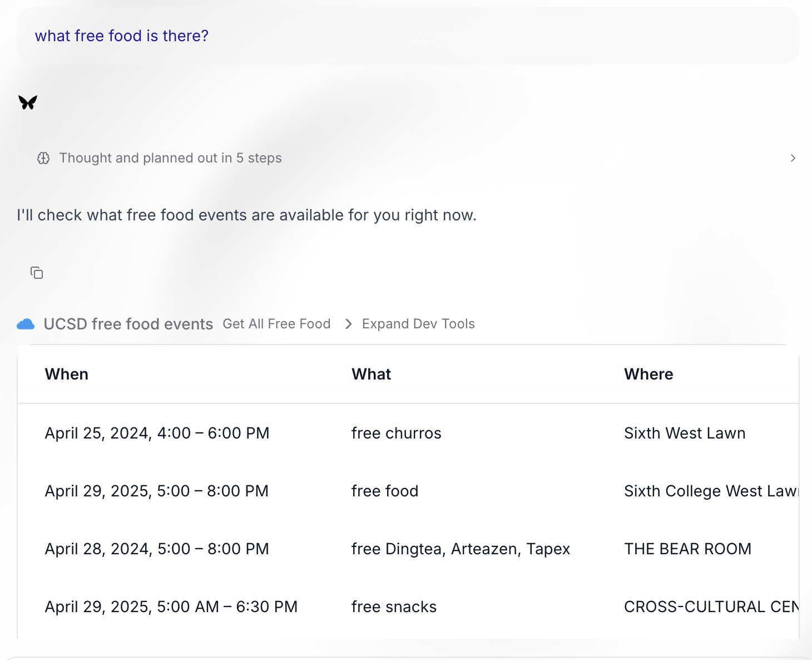Open the 'Thought and planned out in 5 steps' summary
Viewport: 812px width, 660px height.
click(x=170, y=158)
